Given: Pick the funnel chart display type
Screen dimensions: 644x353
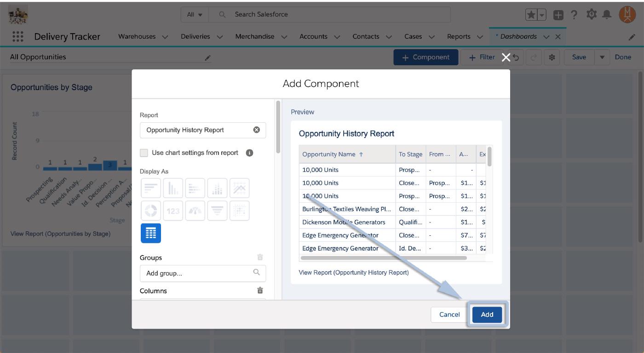Looking at the screenshot, I should 217,211.
